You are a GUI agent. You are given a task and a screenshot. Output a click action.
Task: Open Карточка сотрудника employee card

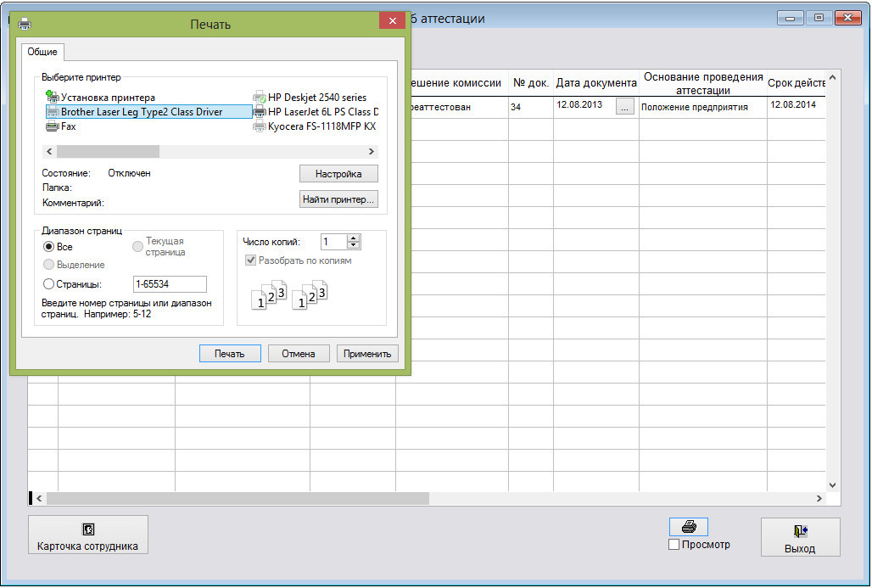[88, 535]
